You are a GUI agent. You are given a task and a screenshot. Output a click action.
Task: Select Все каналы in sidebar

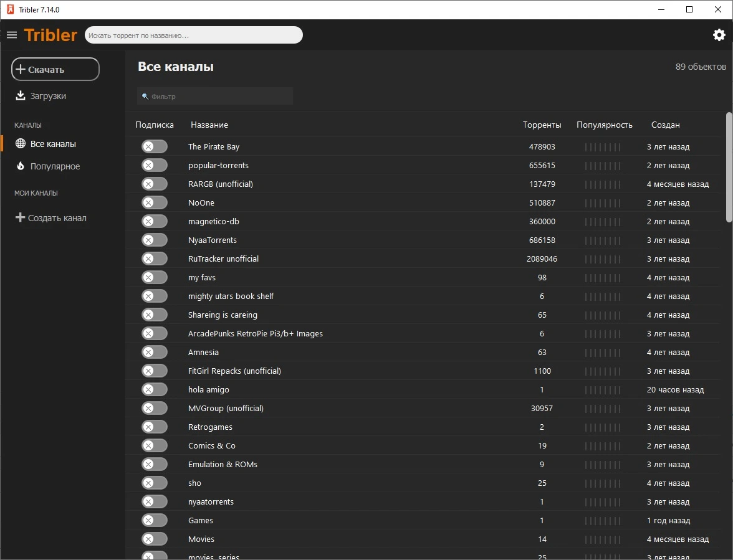click(53, 144)
